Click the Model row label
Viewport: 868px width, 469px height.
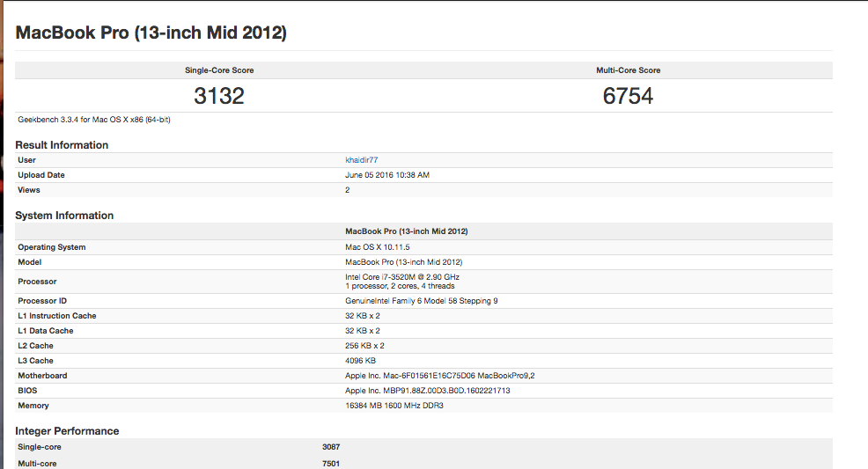[29, 262]
